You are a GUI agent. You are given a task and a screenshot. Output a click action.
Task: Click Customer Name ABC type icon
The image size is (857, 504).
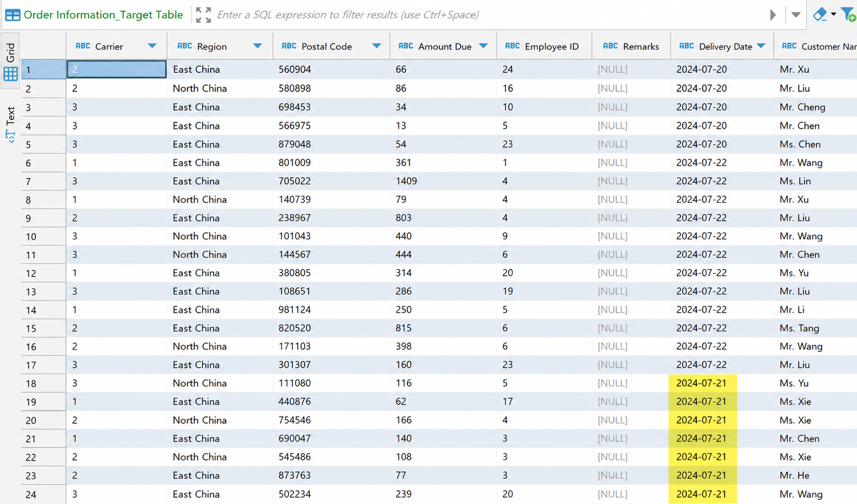(789, 46)
